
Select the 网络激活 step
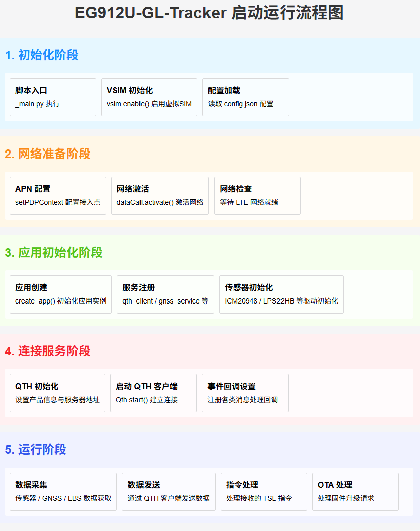(160, 196)
